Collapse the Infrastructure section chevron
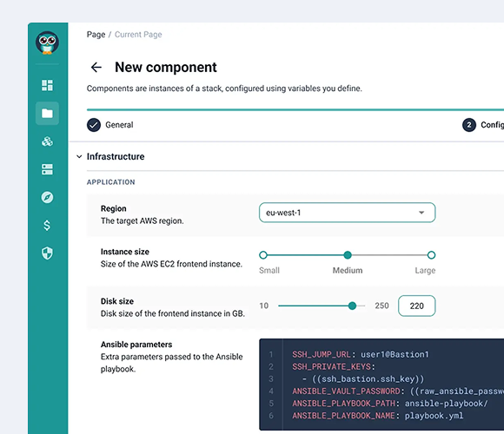The width and height of the screenshot is (504, 434). 79,156
